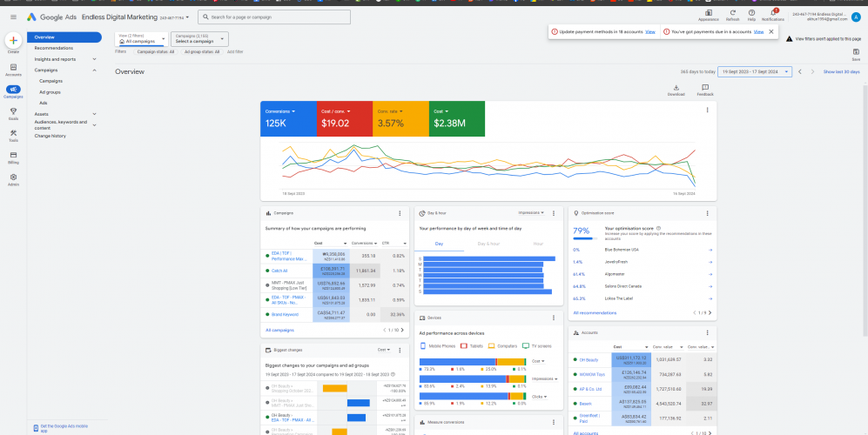
Task: Open the Biggest changes card three-dot menu
Action: [x=400, y=350]
